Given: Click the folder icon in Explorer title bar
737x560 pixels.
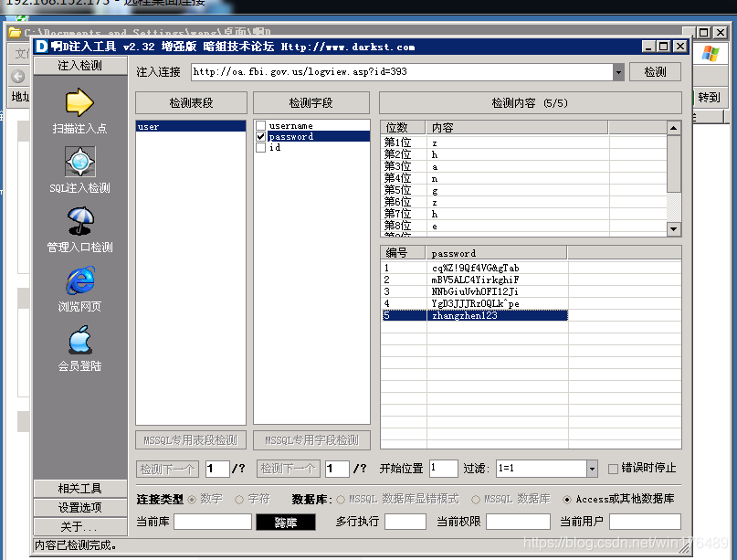Looking at the screenshot, I should point(15,33).
